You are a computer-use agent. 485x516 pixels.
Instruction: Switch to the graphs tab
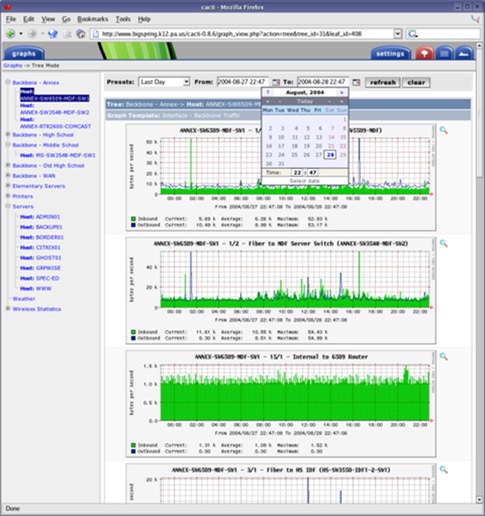pos(24,54)
